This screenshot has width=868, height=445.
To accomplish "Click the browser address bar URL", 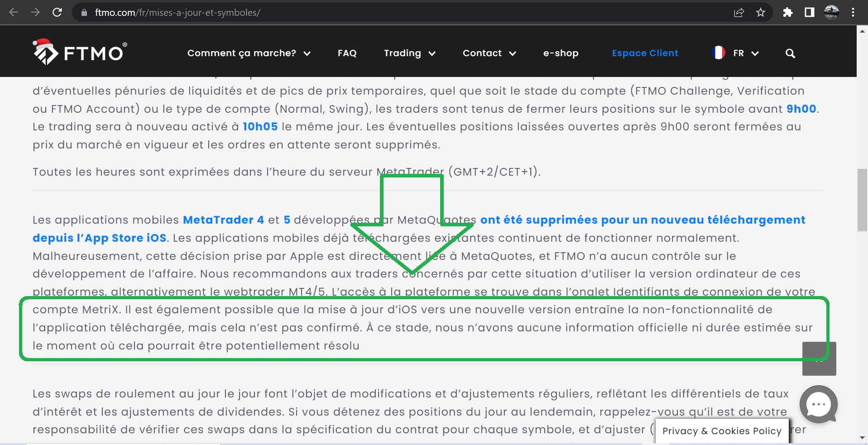I will pos(177,13).
